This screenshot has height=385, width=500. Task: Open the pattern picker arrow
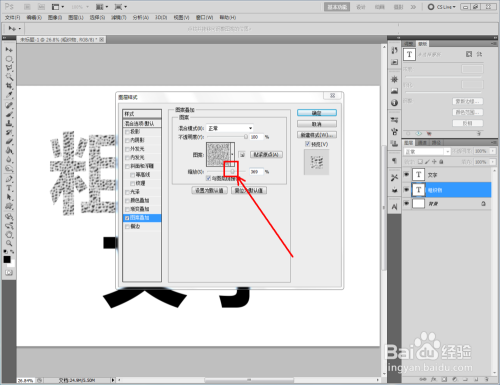click(x=232, y=154)
